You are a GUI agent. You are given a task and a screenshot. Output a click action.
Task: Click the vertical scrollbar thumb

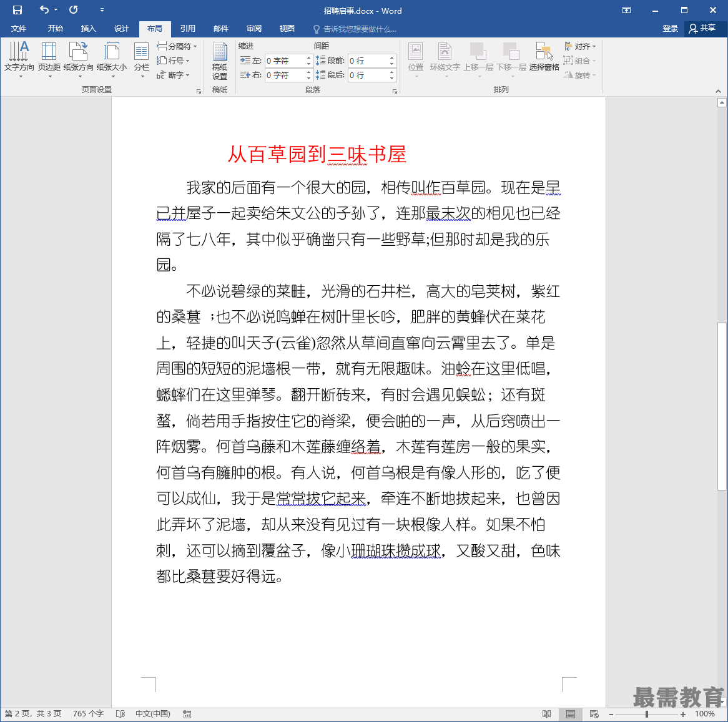pyautogui.click(x=722, y=406)
